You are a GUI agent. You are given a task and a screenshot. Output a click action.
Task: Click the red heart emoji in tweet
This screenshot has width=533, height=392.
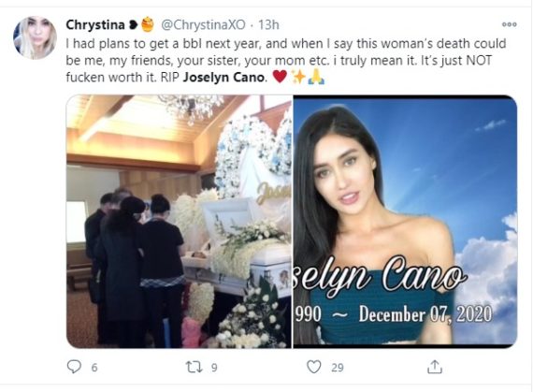point(280,77)
